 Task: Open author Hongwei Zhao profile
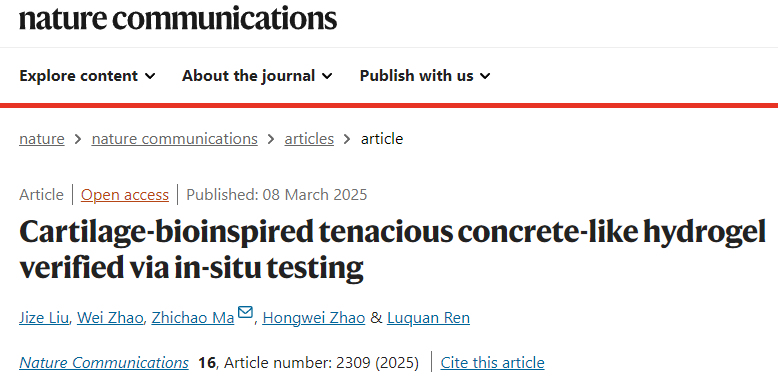[x=314, y=318]
